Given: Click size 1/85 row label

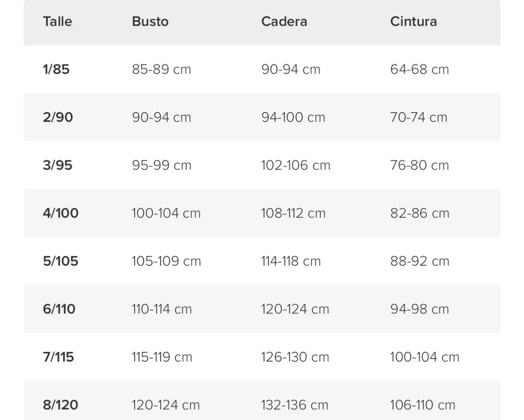Looking at the screenshot, I should (56, 69).
